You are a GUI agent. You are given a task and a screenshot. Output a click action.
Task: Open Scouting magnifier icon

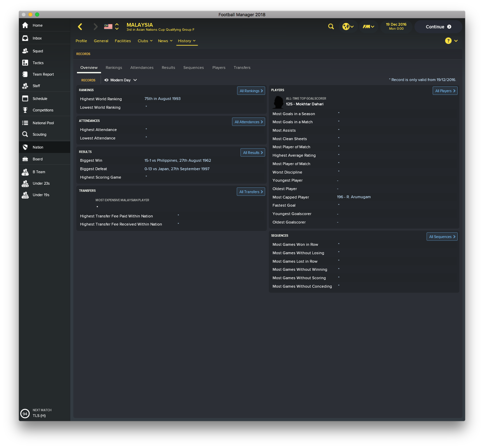(25, 134)
